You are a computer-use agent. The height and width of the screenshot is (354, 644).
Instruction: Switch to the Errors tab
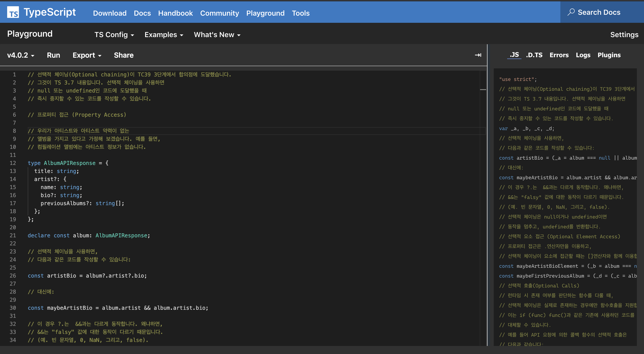click(559, 55)
